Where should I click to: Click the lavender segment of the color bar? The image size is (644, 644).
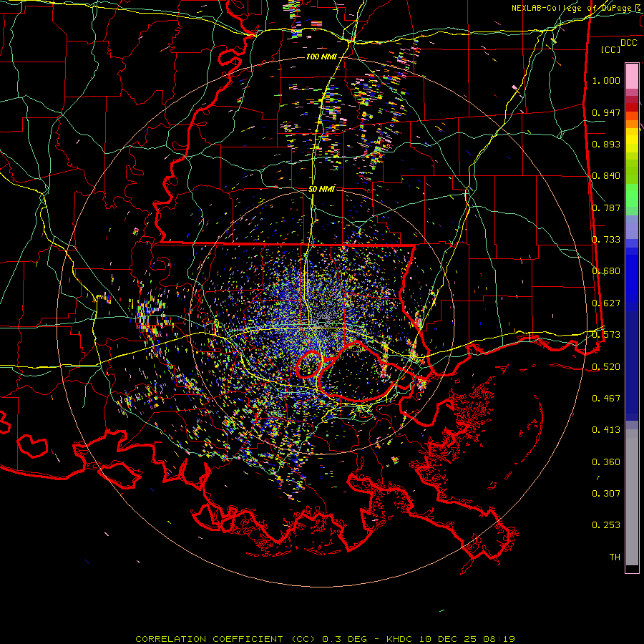coord(632,227)
